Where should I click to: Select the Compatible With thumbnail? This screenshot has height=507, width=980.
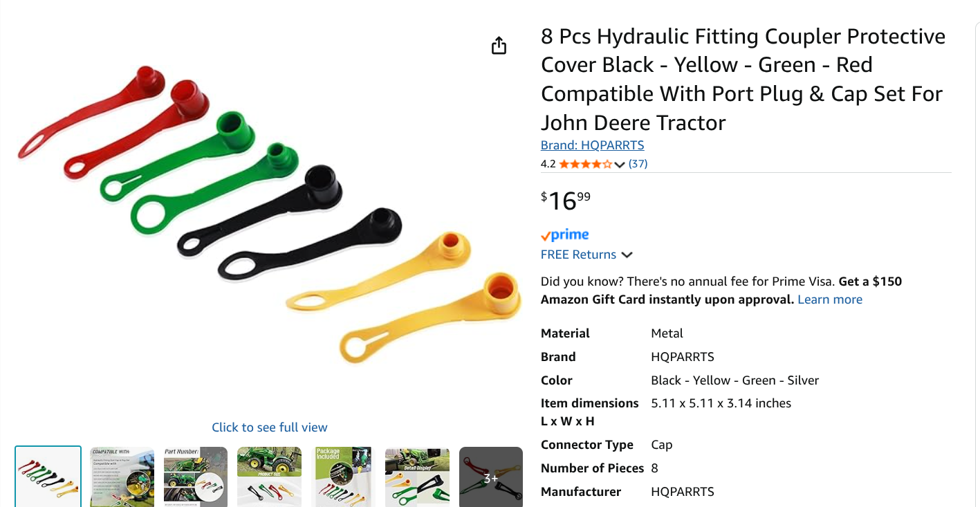click(122, 477)
